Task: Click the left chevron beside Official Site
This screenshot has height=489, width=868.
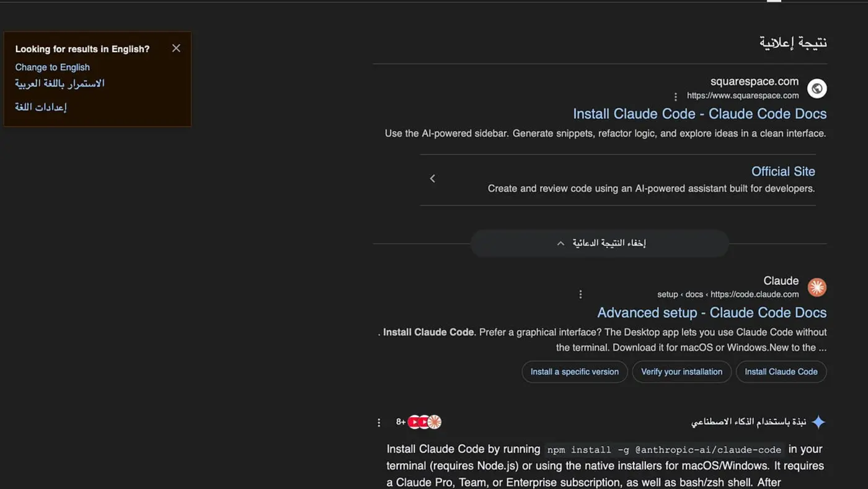Action: [432, 178]
